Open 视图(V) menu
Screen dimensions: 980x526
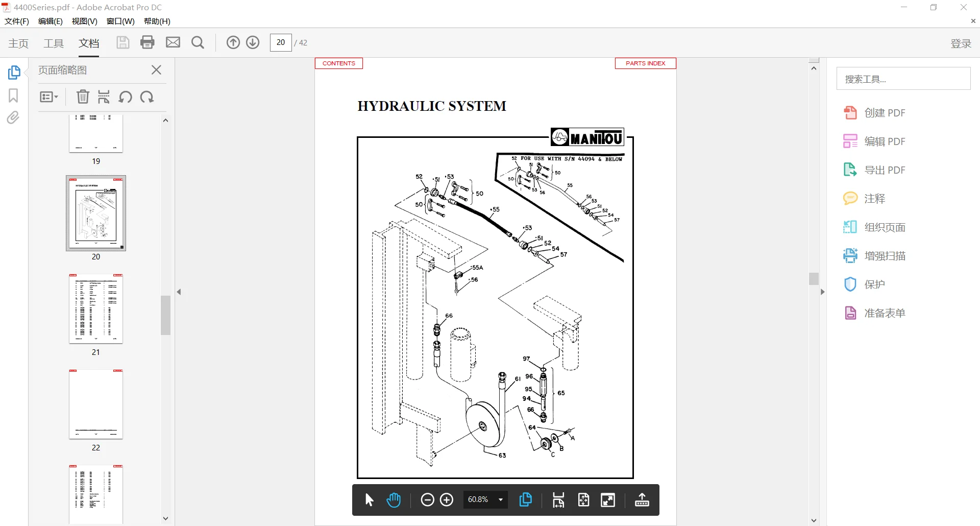pyautogui.click(x=85, y=21)
